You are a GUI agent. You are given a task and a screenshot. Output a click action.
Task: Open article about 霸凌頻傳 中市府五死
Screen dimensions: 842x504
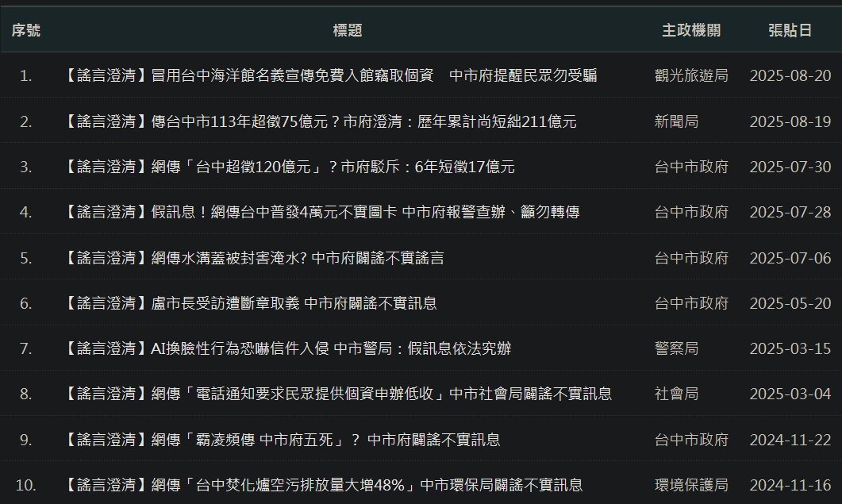(x=282, y=440)
